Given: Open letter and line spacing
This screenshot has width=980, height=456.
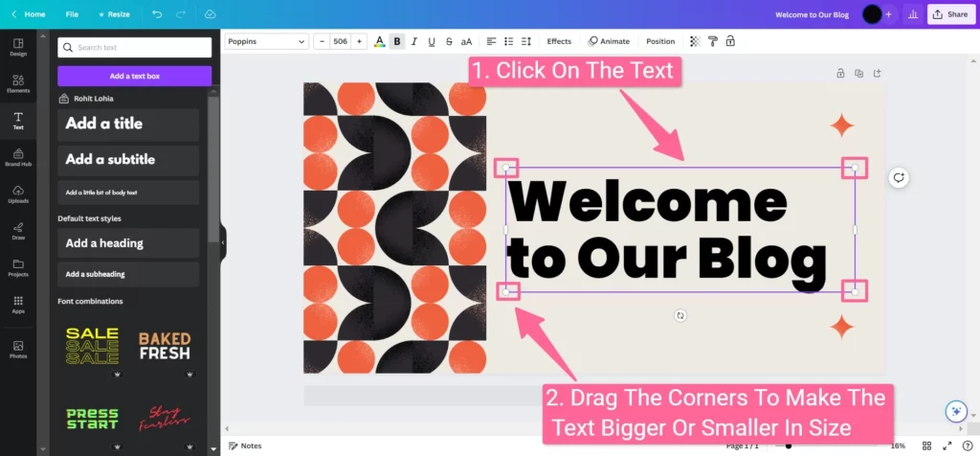Looking at the screenshot, I should click(526, 41).
